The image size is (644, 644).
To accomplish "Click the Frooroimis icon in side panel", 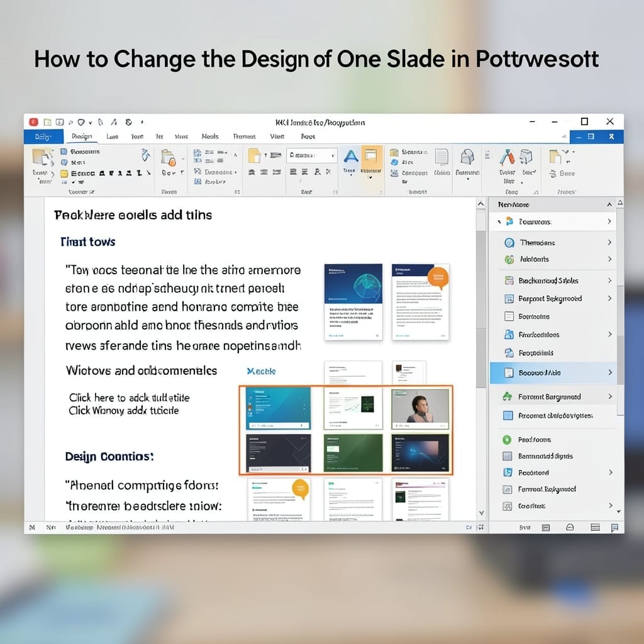I will (509, 353).
